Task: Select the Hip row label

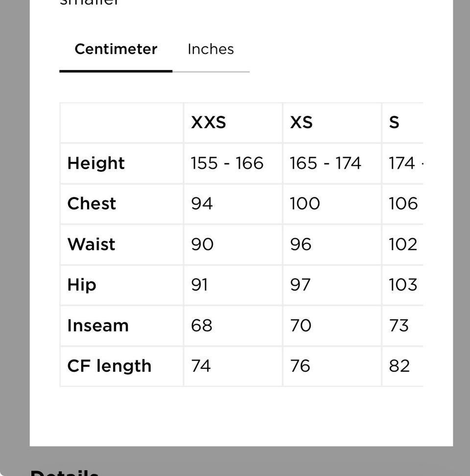Action: [x=82, y=285]
